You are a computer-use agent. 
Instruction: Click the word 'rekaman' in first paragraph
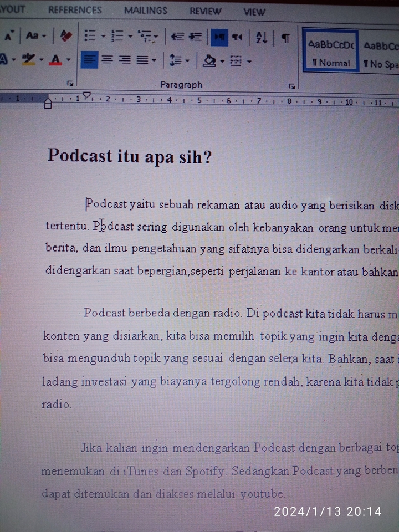pyautogui.click(x=218, y=205)
